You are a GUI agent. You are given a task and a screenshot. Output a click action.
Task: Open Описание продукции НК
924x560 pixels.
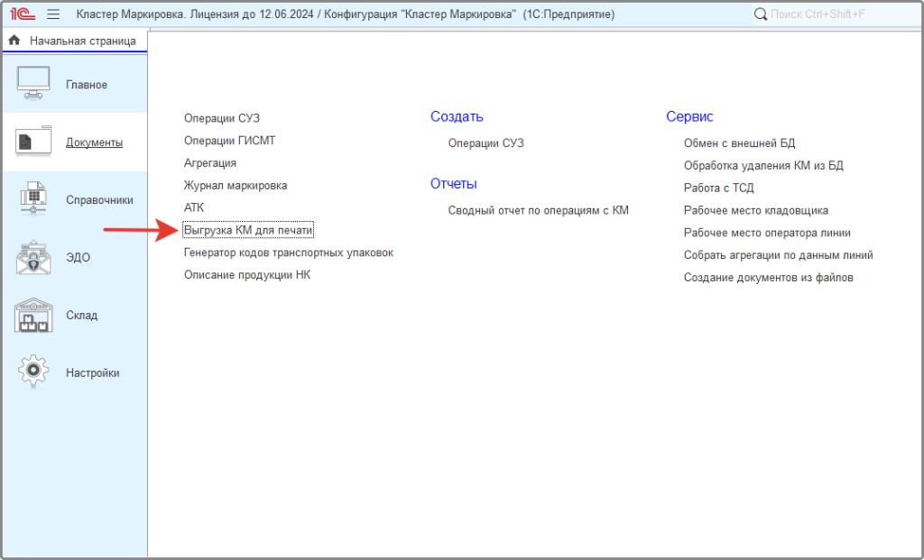coord(247,275)
